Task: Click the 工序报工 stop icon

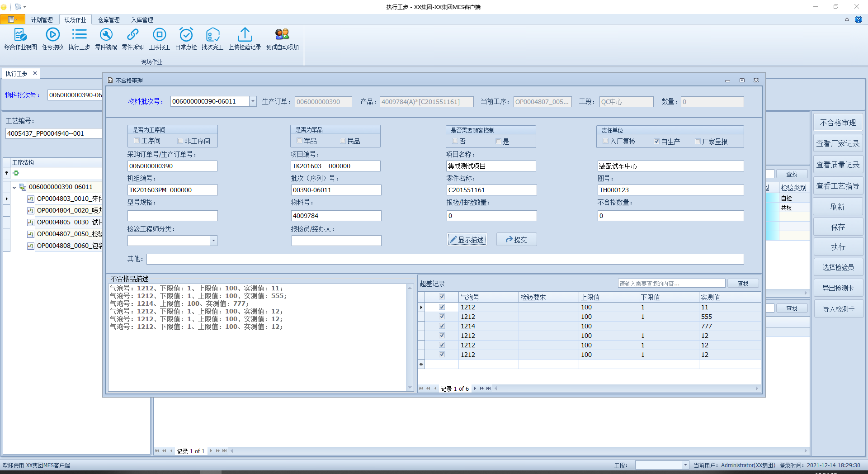Action: (x=159, y=35)
